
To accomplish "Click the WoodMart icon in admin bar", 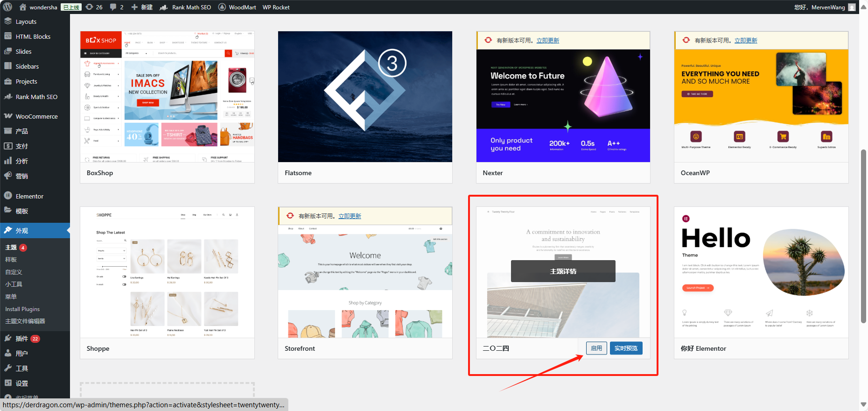I will click(222, 7).
